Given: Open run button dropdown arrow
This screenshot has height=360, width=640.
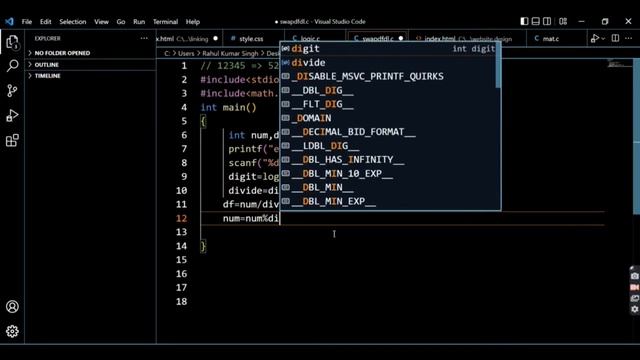Looking at the screenshot, I should (x=603, y=39).
